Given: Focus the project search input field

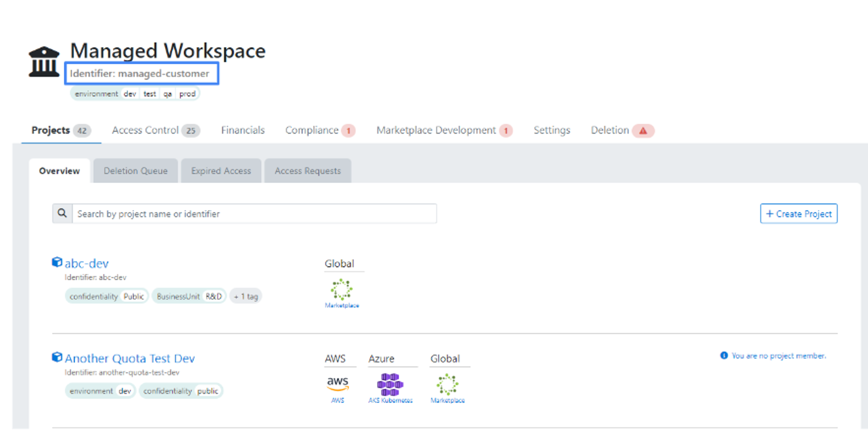Looking at the screenshot, I should [x=254, y=213].
